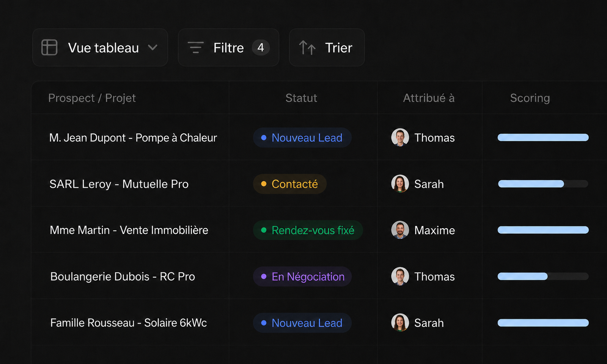This screenshot has height=364, width=607.
Task: Click the filter lines icon
Action: 196,47
